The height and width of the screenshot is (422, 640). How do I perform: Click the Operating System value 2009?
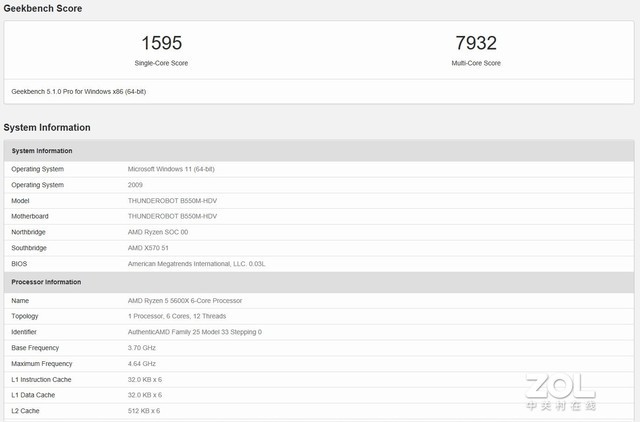click(x=135, y=185)
